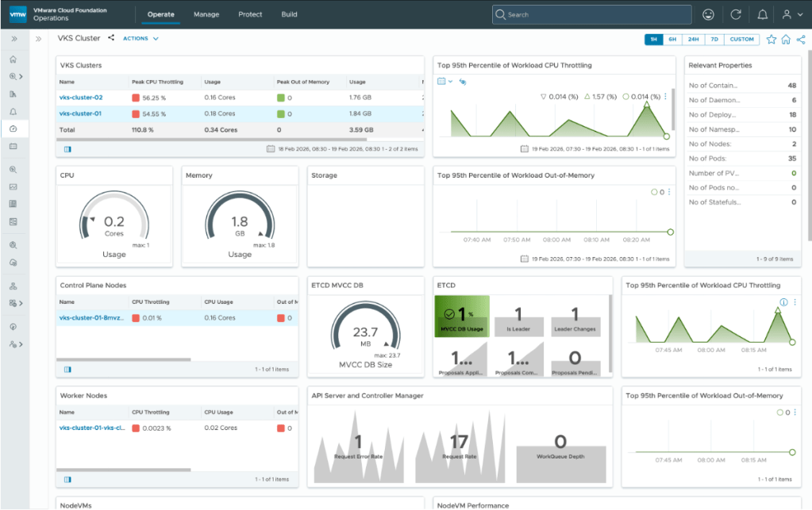Open column selector in VKS Clusters widget
This screenshot has height=510, width=812.
(x=67, y=149)
